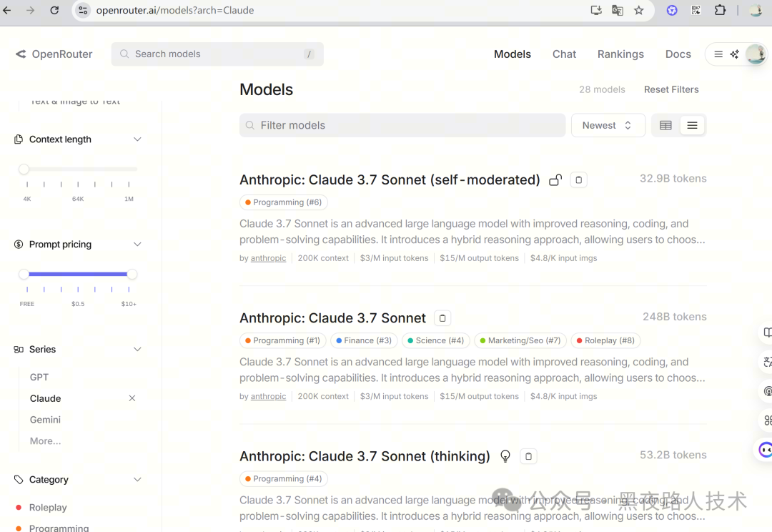Open the Newest sort dropdown
Screen dimensions: 772x532
click(608, 125)
